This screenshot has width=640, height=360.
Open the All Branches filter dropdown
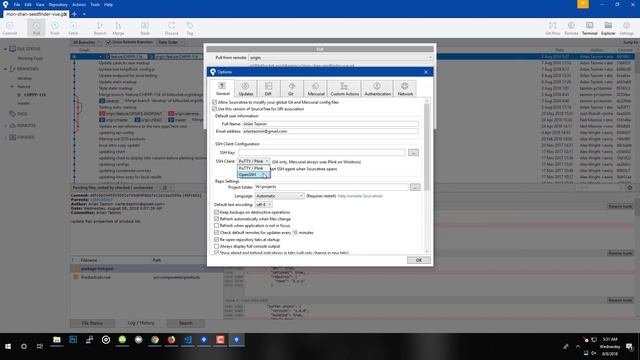(87, 42)
